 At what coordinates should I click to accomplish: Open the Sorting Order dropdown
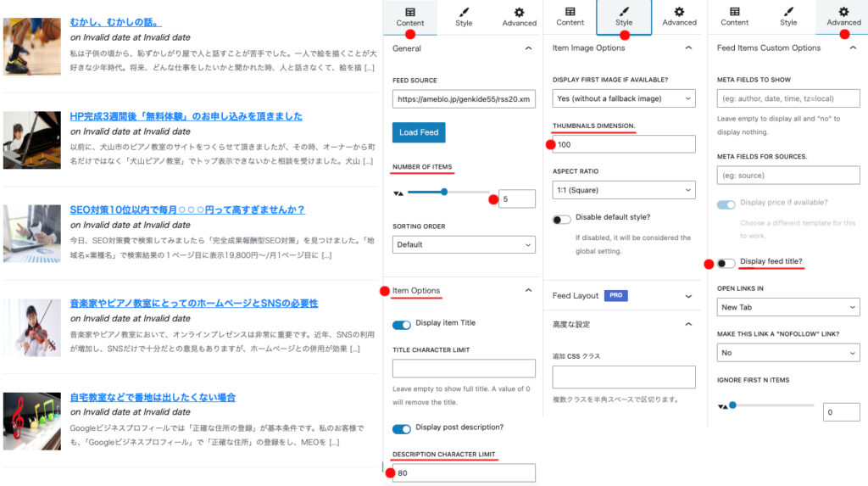click(x=464, y=244)
